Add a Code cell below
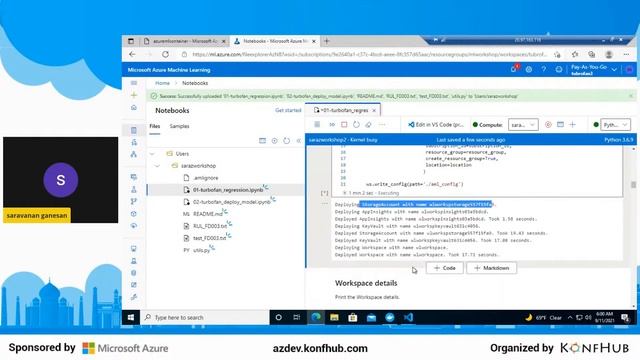640x360 pixels. [x=444, y=268]
